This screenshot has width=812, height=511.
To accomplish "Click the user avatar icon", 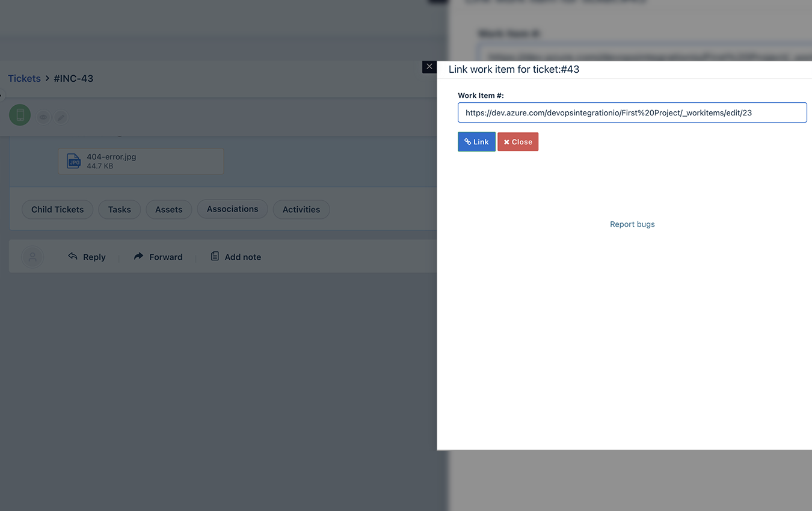I will pos(32,257).
